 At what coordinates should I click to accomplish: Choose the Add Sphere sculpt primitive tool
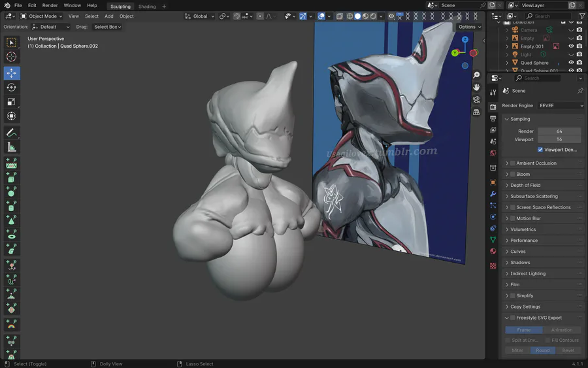pos(12,192)
